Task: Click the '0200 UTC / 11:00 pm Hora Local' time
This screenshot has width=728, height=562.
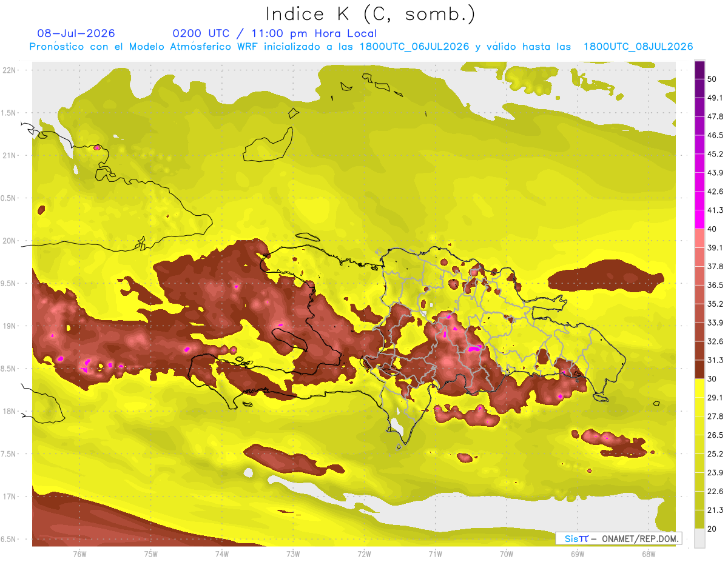Action: coord(274,33)
